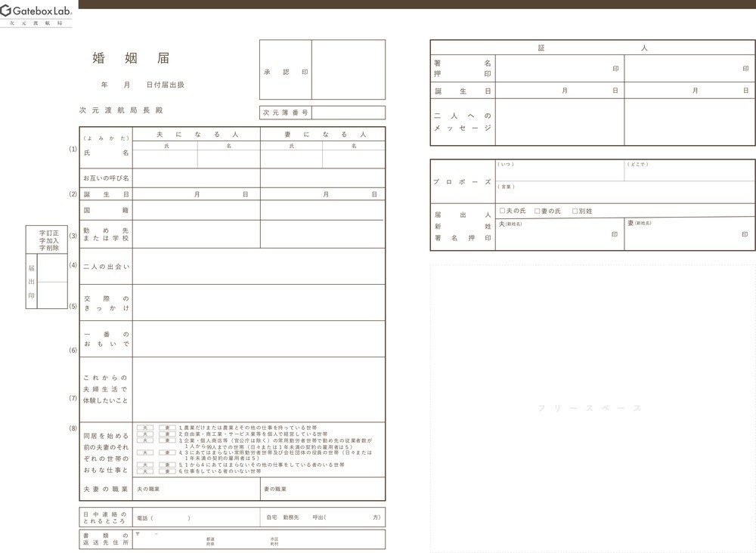Click the フリースペース free area
The image size is (756, 553).
(592, 408)
